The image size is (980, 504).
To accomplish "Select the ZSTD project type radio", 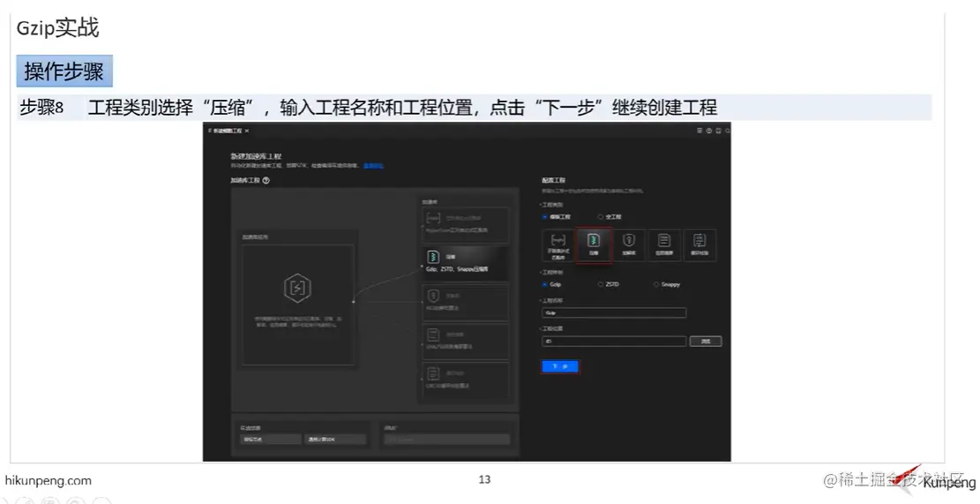I will [x=601, y=284].
